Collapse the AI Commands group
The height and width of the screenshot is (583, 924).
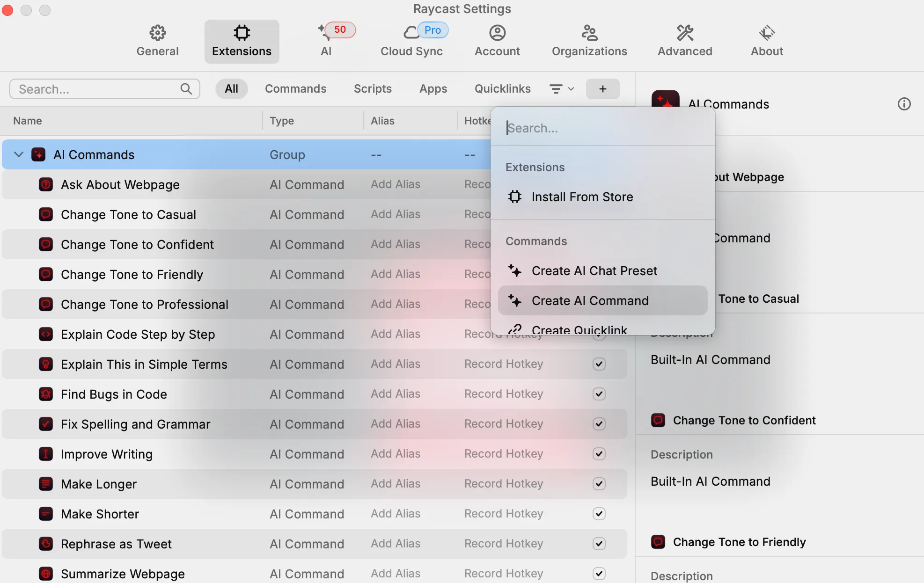tap(19, 154)
